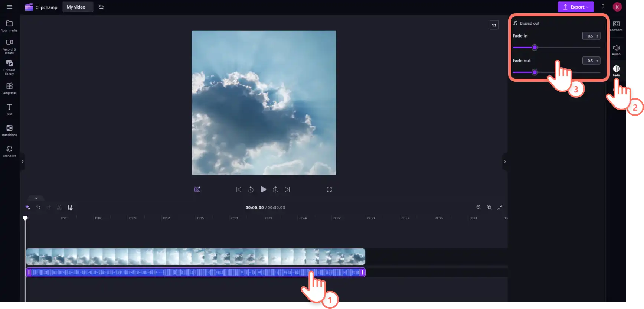Screen dimensions: 644x309
Task: Click the 0:30 mark on the ruler
Action: click(x=371, y=218)
